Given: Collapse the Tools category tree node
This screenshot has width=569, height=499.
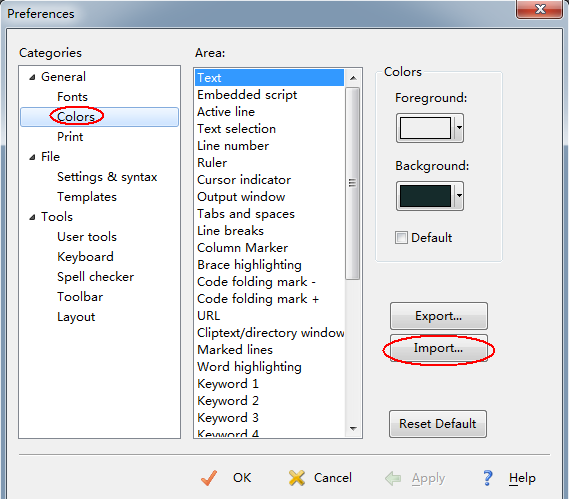Looking at the screenshot, I should 32,217.
